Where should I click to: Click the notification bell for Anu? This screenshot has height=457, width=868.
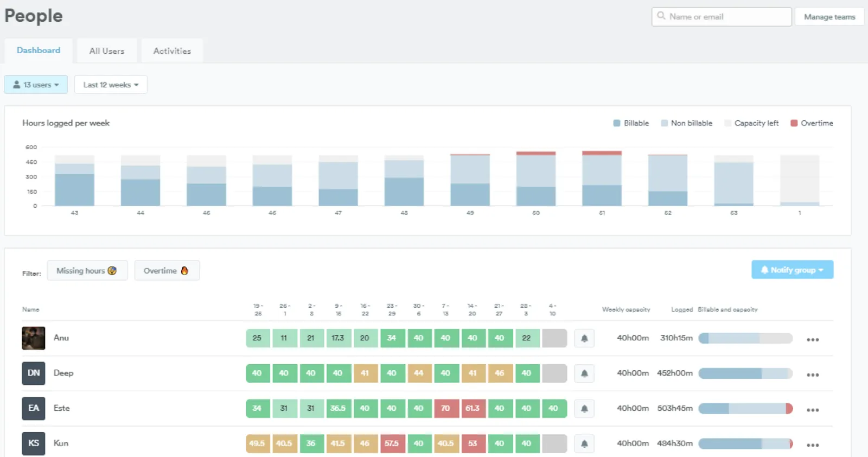[584, 338]
